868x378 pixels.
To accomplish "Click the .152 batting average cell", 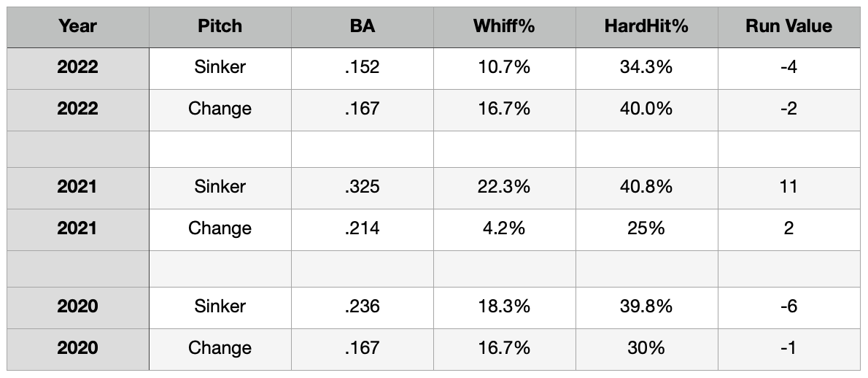I will click(x=363, y=68).
